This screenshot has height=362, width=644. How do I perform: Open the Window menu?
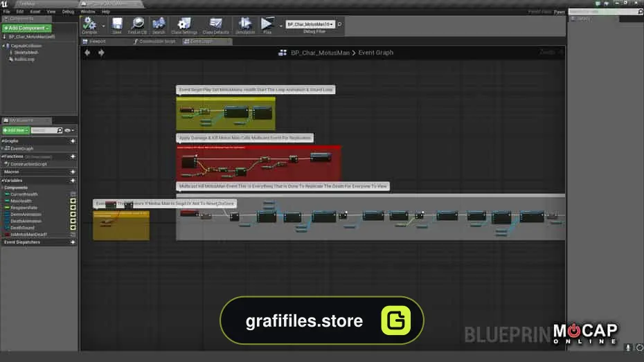87,12
